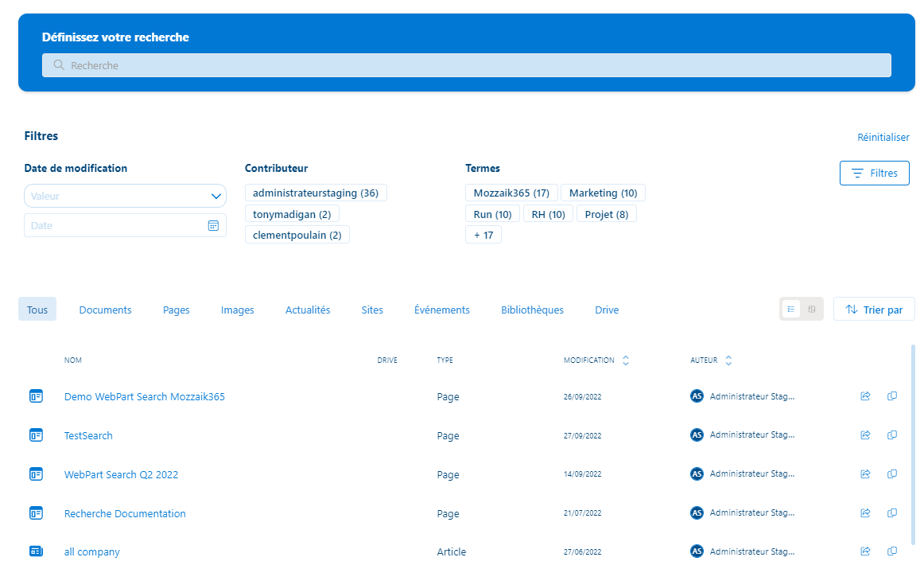Sort by Modification column arrows
This screenshot has height=565, width=924.
(x=626, y=360)
